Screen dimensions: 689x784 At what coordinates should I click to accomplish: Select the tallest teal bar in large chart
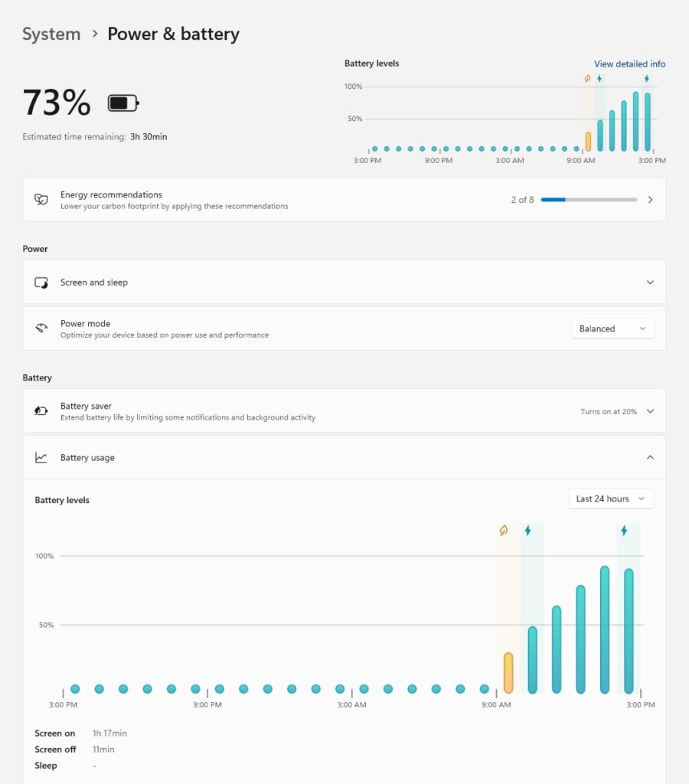pos(605,630)
